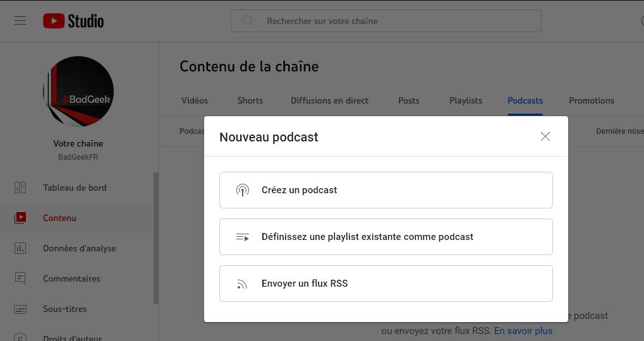
Task: Close the Nouveau podcast dialog
Action: coord(545,136)
